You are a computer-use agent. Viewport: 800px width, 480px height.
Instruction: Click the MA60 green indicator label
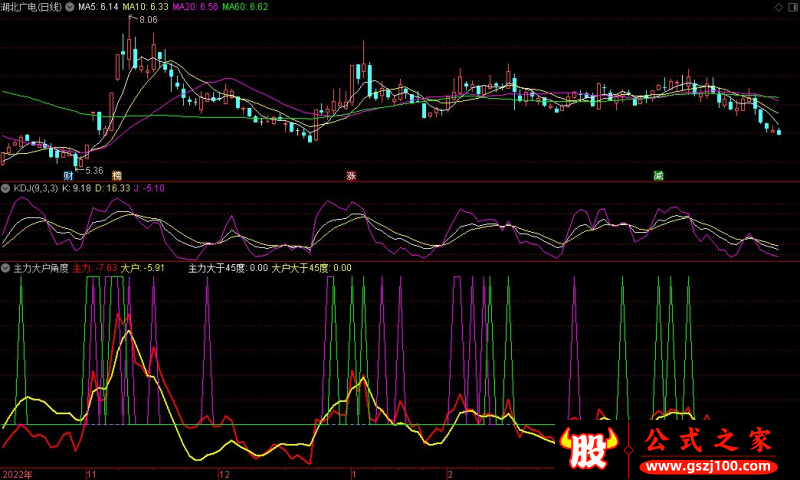pos(245,7)
